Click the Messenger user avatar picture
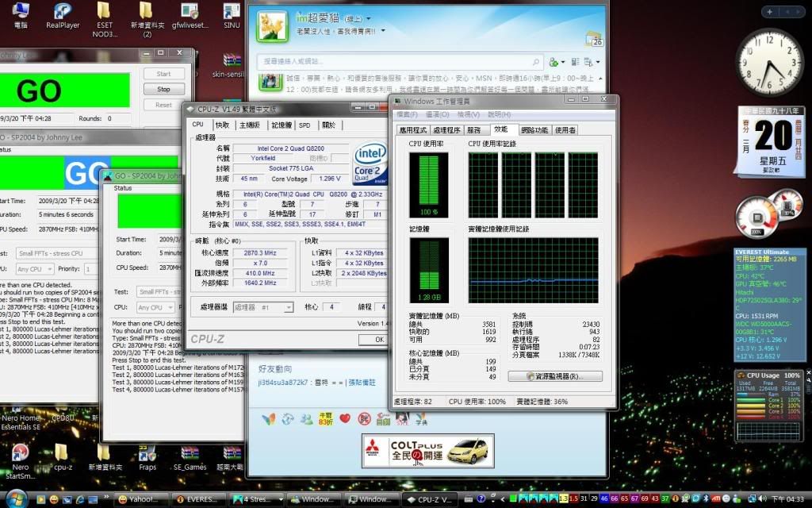 point(272,26)
